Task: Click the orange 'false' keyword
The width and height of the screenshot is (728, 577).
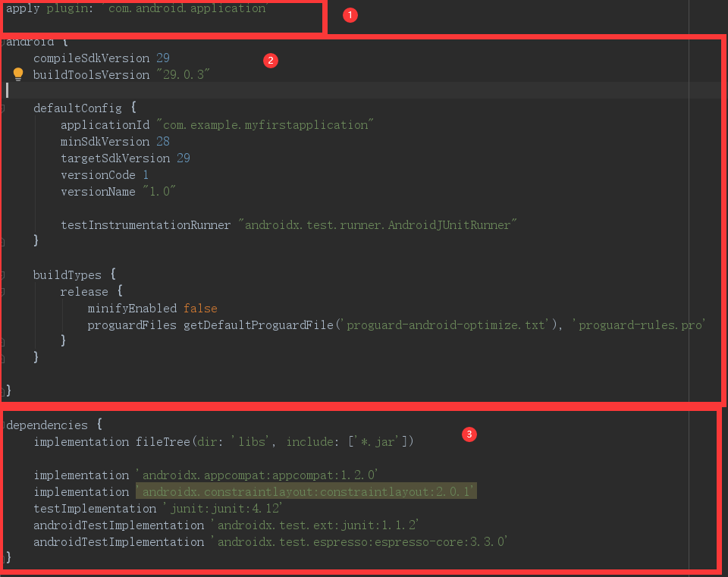Action: coord(200,309)
